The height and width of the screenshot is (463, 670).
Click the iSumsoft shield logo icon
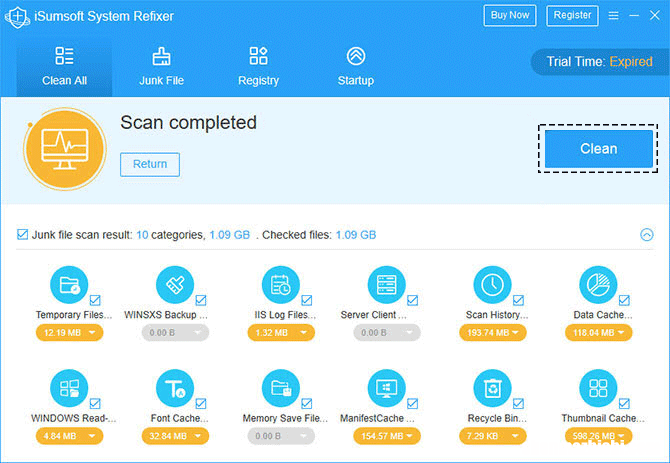tap(17, 17)
